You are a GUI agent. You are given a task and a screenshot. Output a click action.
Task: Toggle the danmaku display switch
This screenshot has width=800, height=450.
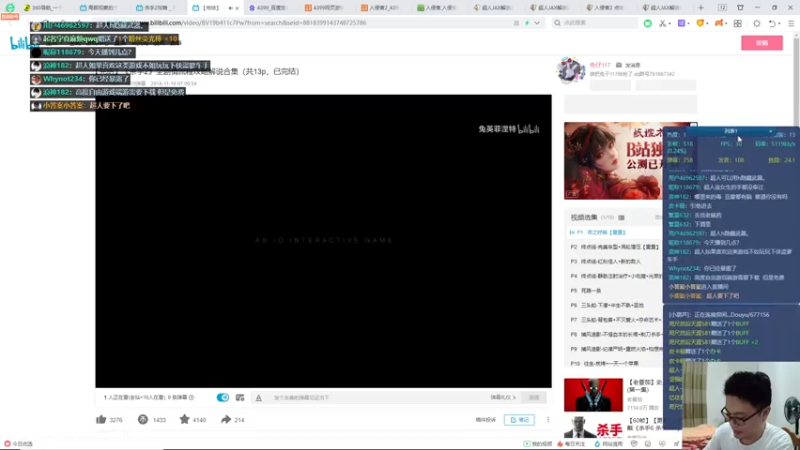[222, 397]
